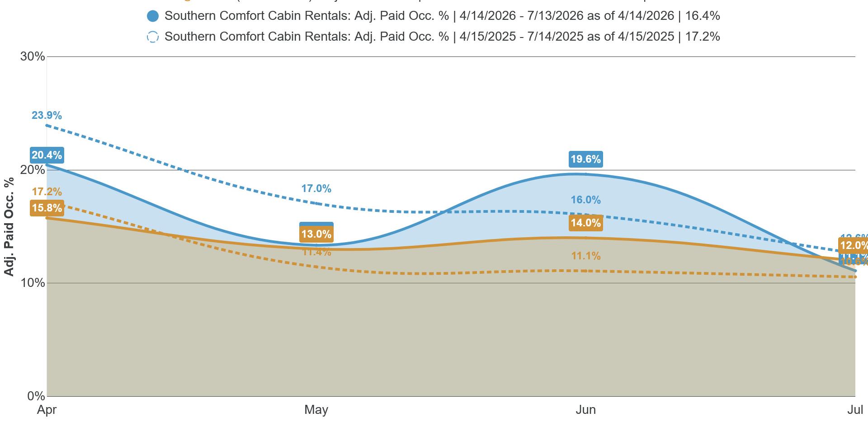Select the dashed-line 23.9% April label

[x=47, y=116]
